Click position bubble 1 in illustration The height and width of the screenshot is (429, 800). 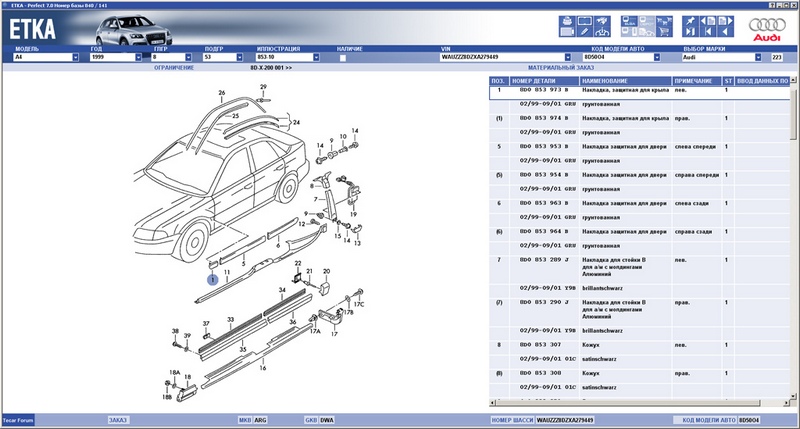pos(213,280)
